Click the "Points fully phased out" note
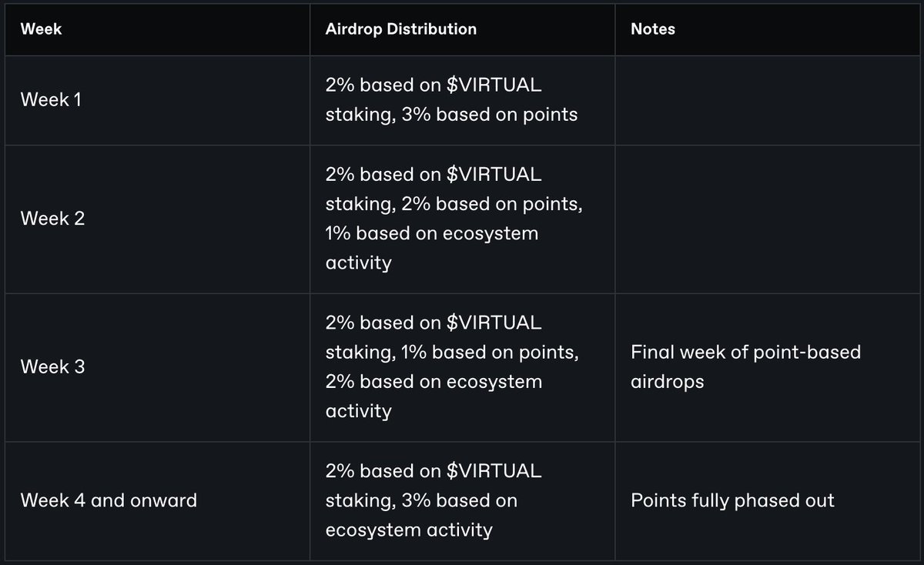This screenshot has height=565, width=924. 732,500
